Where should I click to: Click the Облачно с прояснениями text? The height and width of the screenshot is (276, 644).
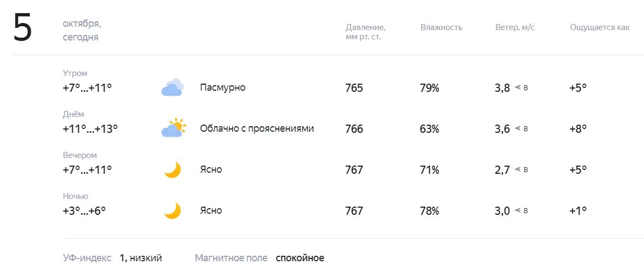click(x=257, y=128)
